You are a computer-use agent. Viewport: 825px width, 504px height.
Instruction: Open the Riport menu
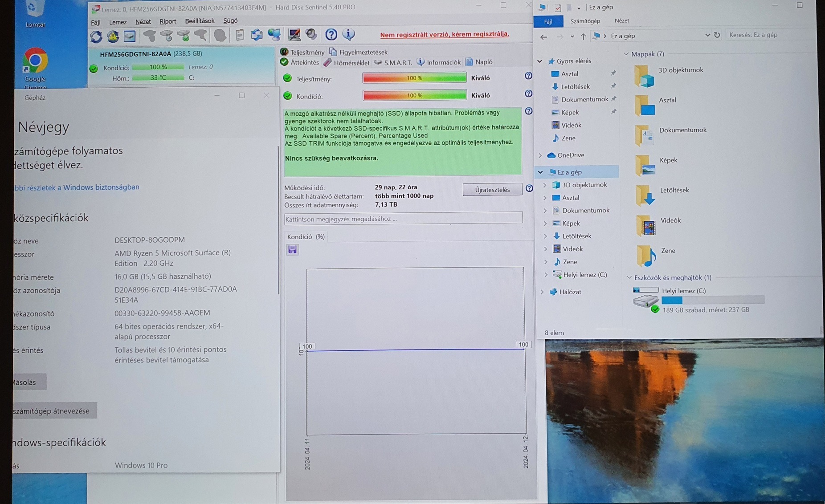coord(168,21)
